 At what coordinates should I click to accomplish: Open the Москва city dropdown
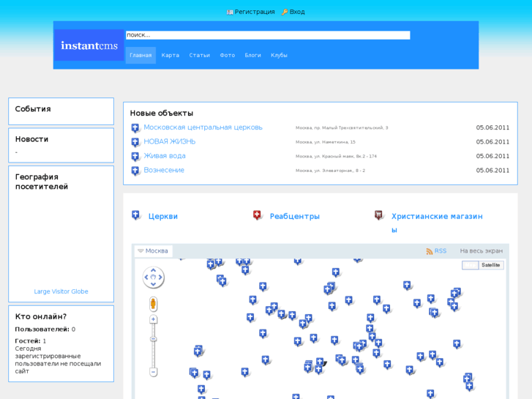pos(153,251)
